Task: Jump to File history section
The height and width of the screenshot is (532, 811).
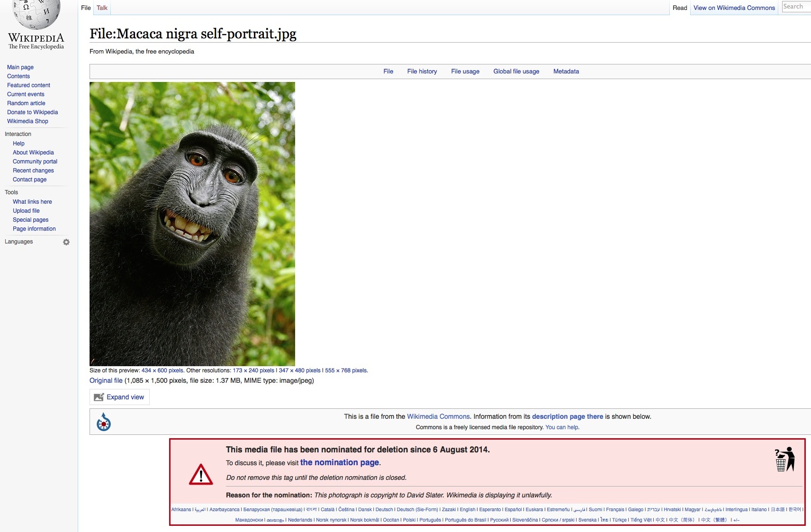Action: [422, 72]
